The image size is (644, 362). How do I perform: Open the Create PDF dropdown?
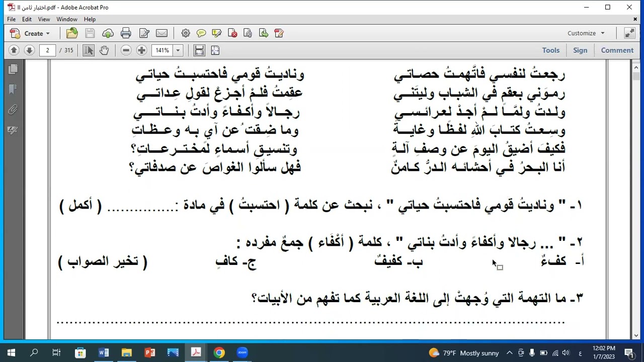[30, 33]
